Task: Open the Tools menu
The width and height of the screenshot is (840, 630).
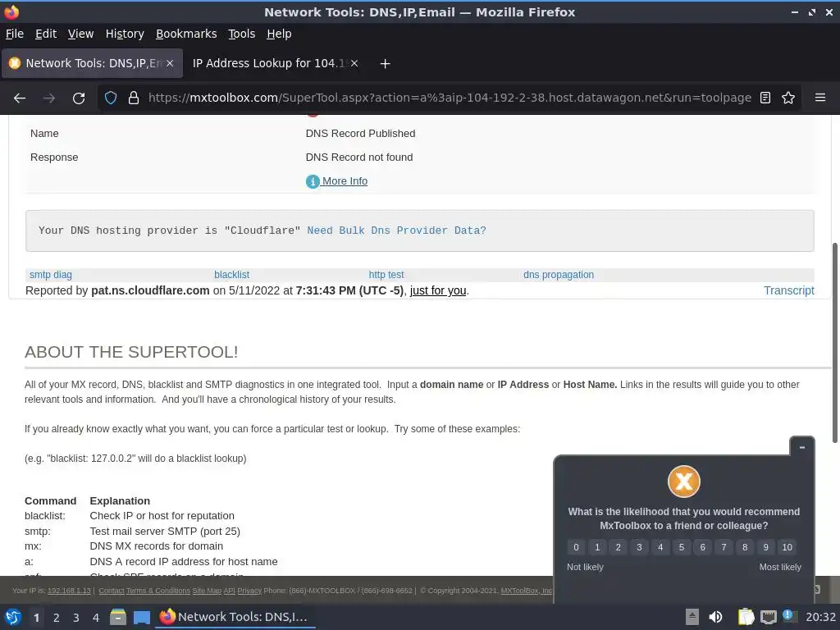Action: click(x=242, y=34)
